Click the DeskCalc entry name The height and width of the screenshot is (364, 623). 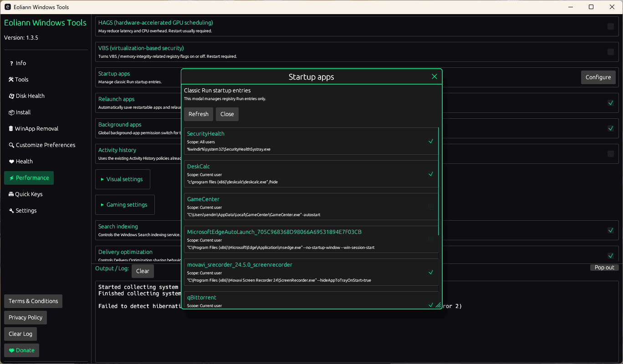pos(199,167)
